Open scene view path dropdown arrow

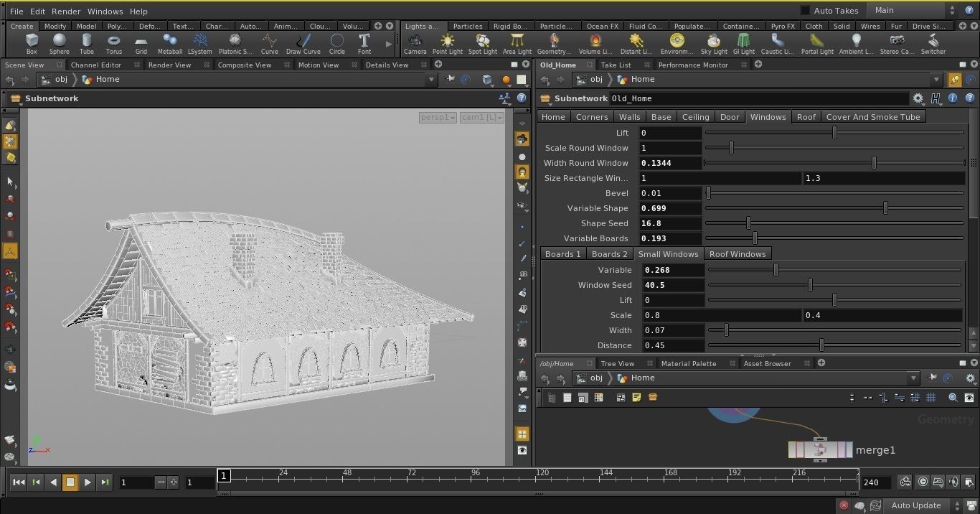pos(432,80)
